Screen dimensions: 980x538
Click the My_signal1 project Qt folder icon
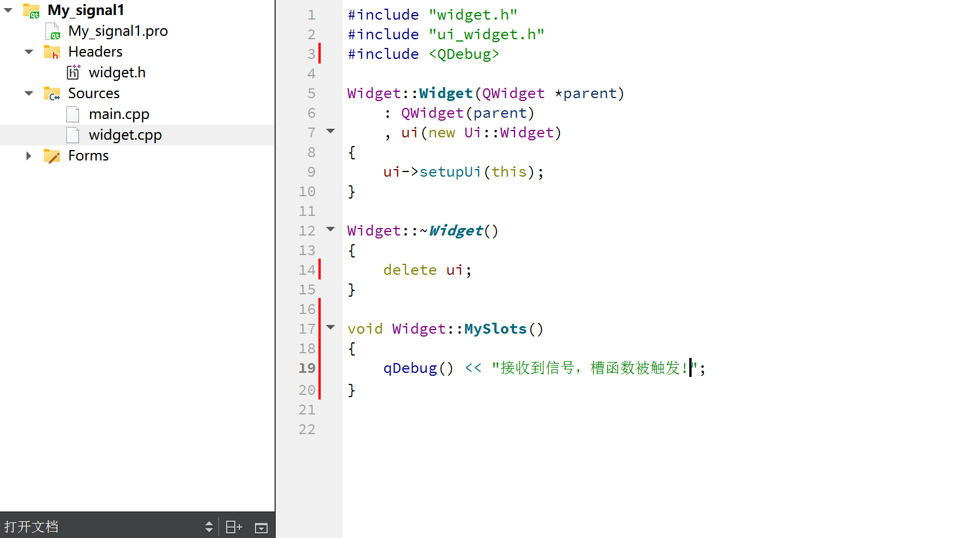coord(31,10)
